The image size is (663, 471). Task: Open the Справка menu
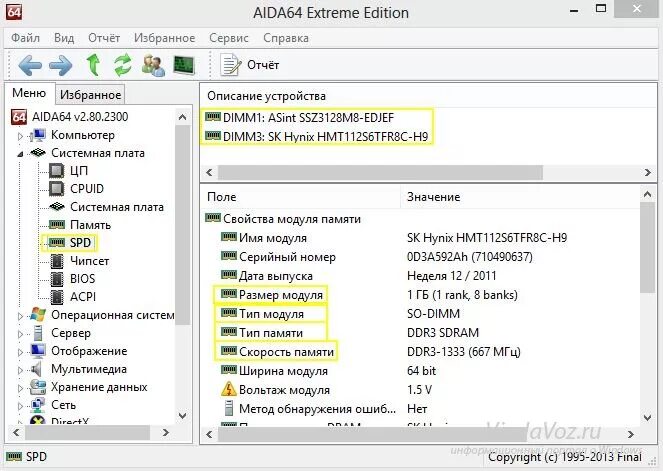(x=286, y=38)
